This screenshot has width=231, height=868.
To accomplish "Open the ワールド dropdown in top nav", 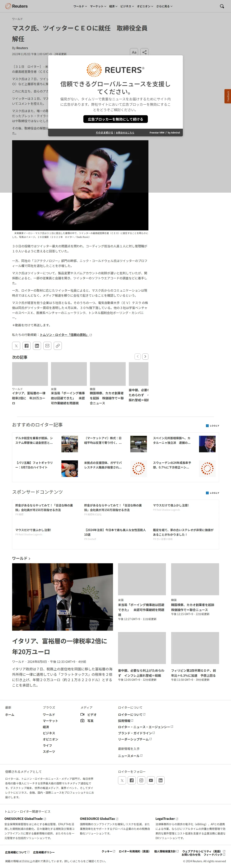I will (80, 6).
